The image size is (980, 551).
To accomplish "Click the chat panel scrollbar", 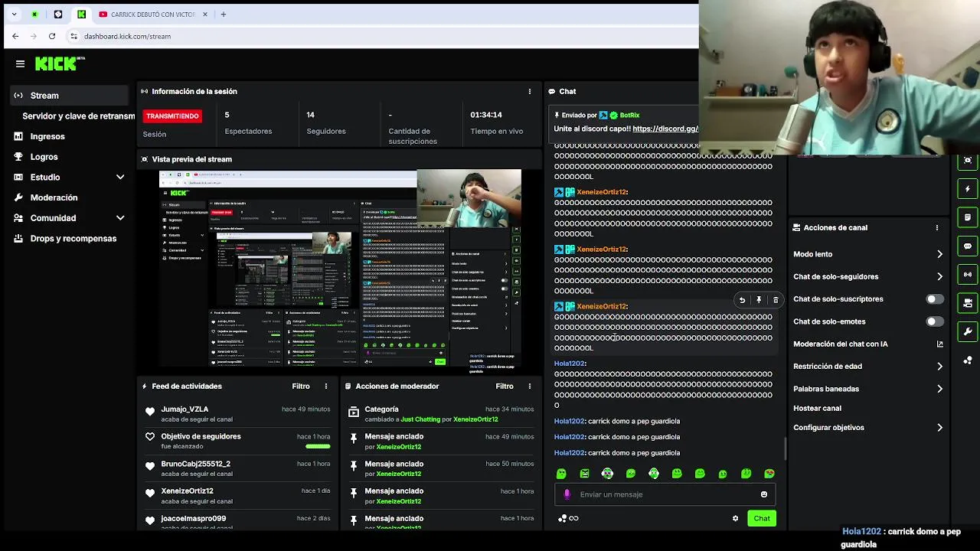I will pyautogui.click(x=784, y=448).
